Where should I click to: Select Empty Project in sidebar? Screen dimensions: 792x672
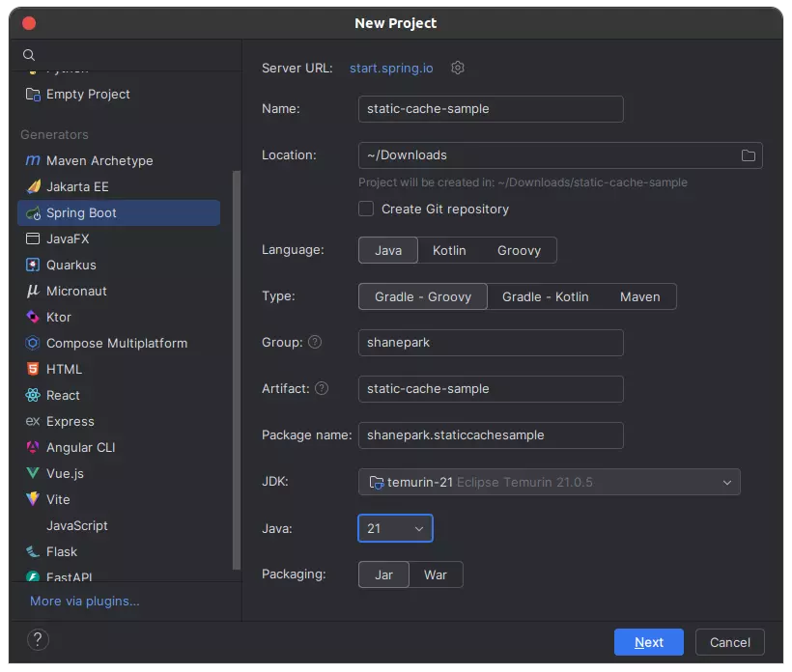pos(119,94)
